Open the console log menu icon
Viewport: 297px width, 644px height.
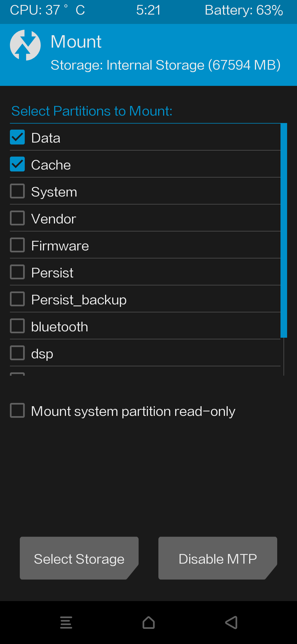coord(66,623)
